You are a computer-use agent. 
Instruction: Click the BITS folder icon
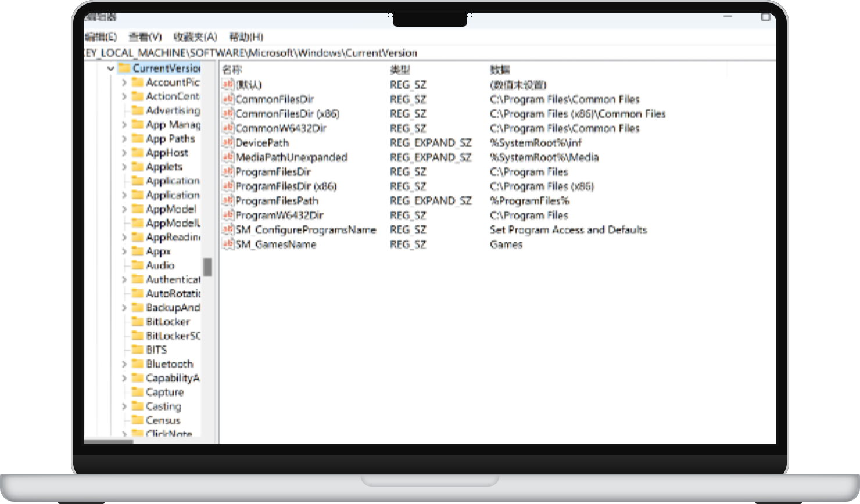click(138, 350)
